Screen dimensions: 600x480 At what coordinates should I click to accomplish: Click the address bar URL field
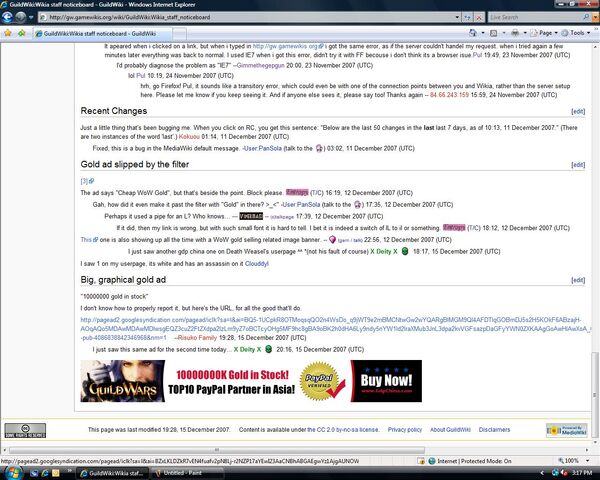click(247, 17)
